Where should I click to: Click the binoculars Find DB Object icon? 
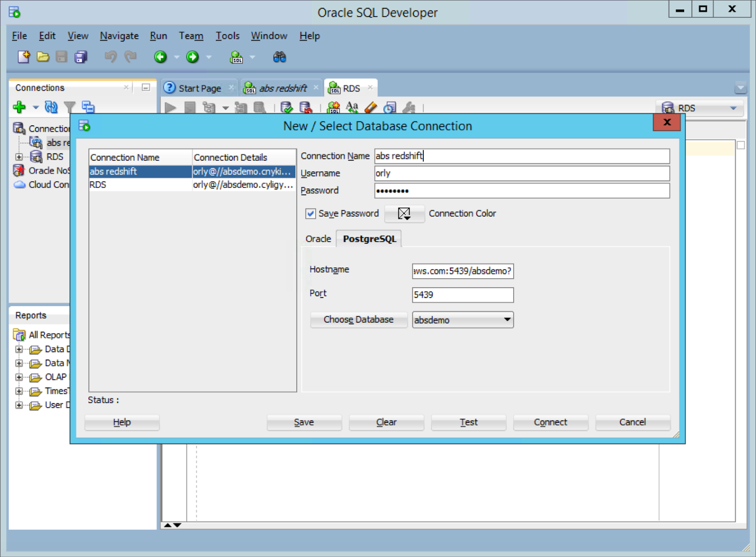280,57
